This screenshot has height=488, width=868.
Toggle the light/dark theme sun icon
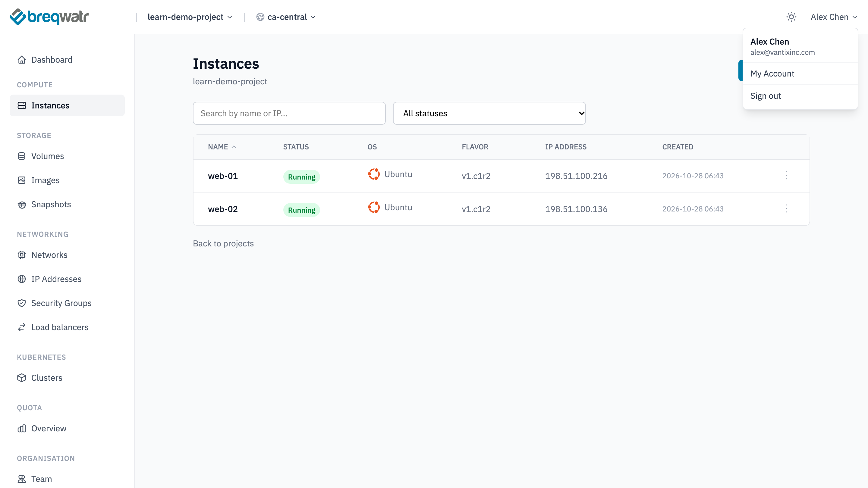791,17
